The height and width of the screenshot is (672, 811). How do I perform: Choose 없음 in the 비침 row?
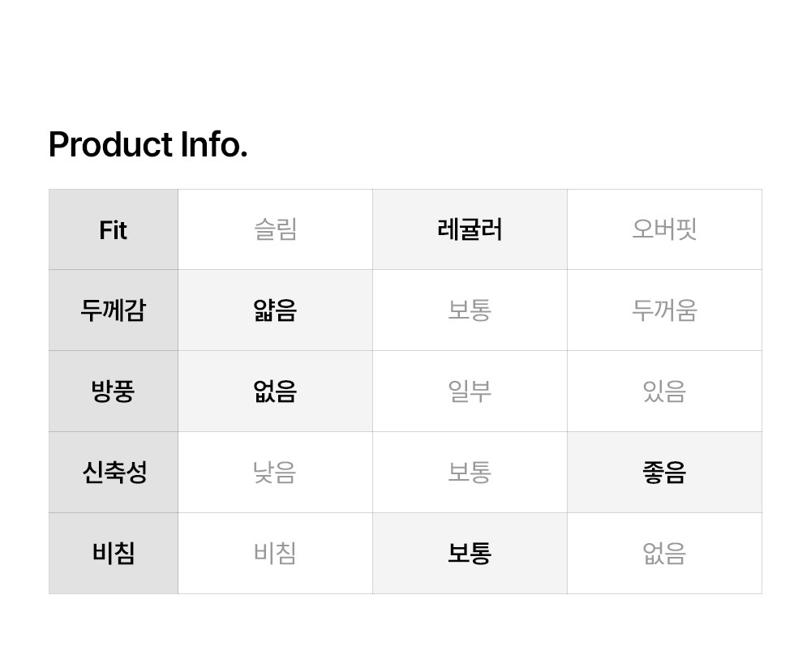(x=664, y=554)
